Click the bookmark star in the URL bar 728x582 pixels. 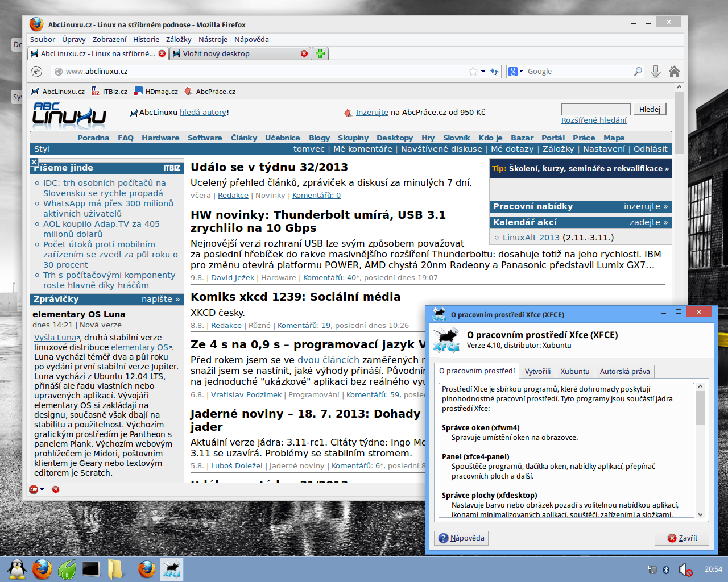pos(473,72)
